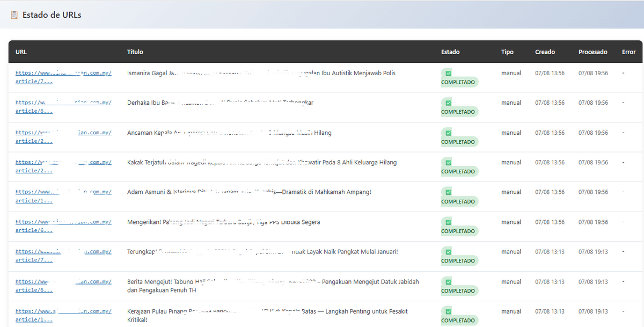Click green check icon in Terungkap row
Screen dimensions: 644x327
pyautogui.click(x=448, y=252)
